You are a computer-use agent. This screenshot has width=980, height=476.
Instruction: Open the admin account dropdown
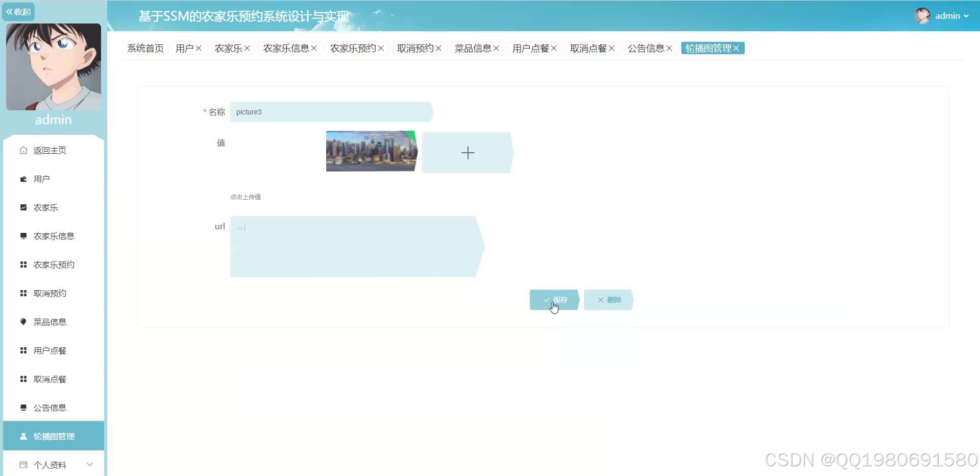tap(951, 16)
